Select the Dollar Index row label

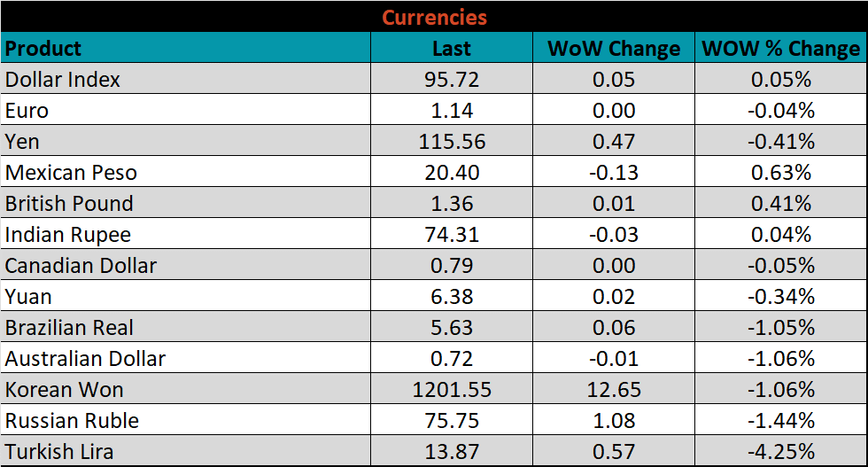click(63, 80)
